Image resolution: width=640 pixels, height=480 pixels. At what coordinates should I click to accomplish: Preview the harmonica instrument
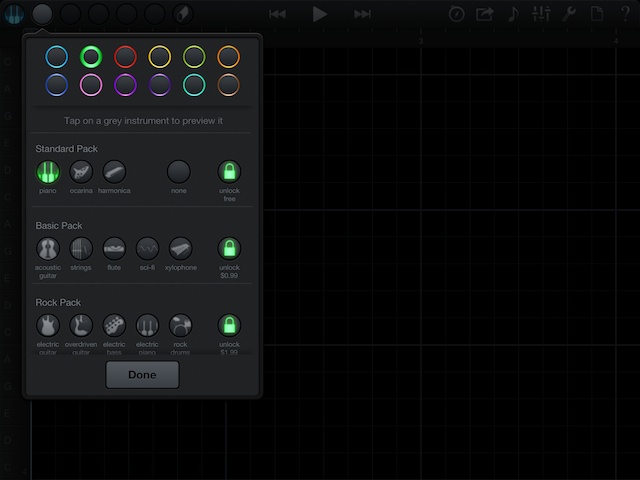coord(114,172)
